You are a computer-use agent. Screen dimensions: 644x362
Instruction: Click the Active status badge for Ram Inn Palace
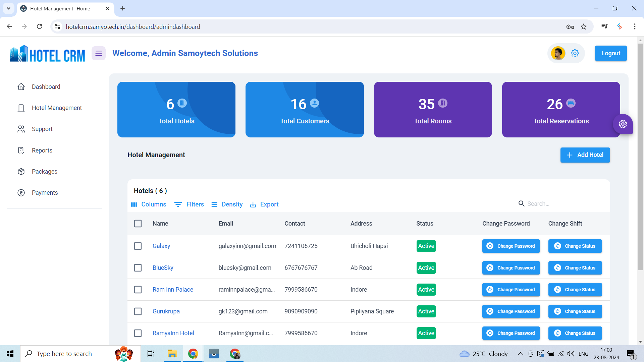pyautogui.click(x=426, y=289)
